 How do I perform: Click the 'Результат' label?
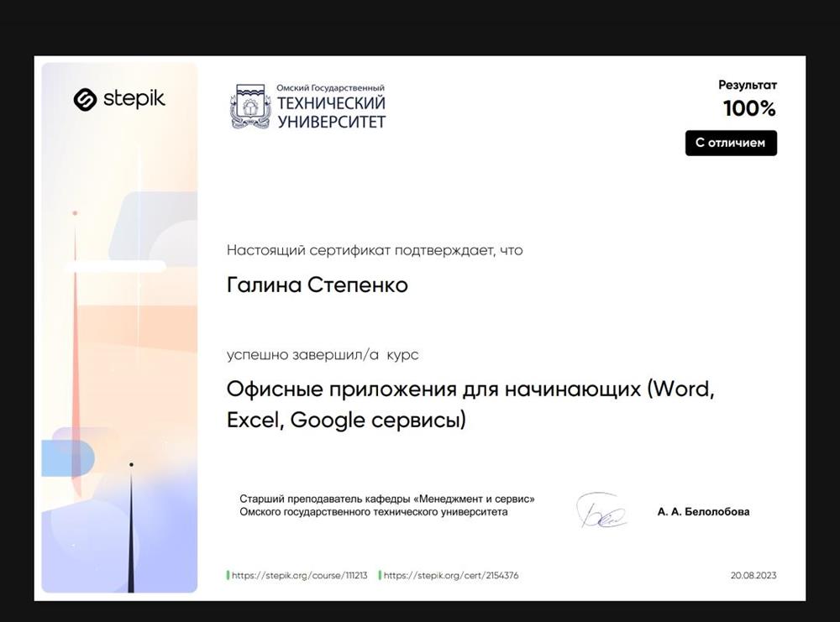pos(748,85)
